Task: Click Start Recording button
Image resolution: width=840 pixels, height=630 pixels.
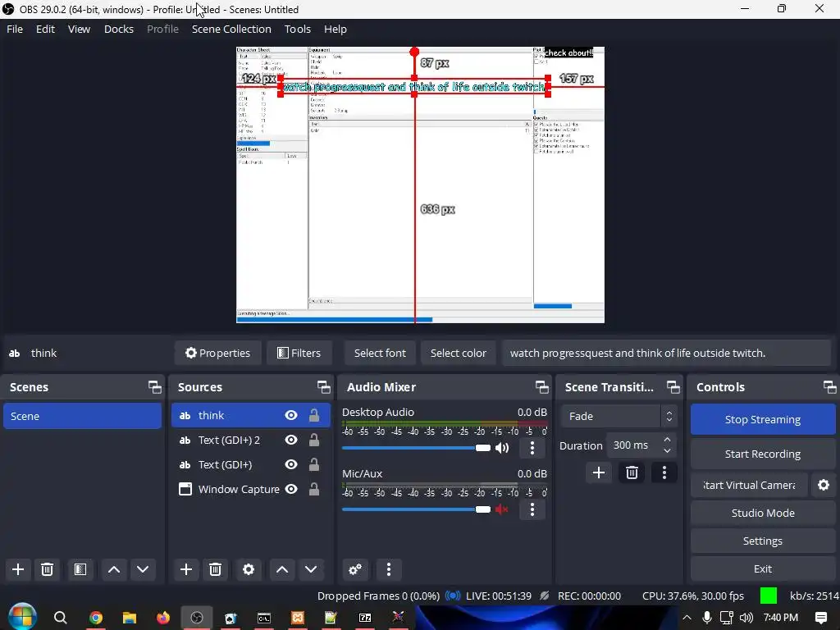Action: 763,454
